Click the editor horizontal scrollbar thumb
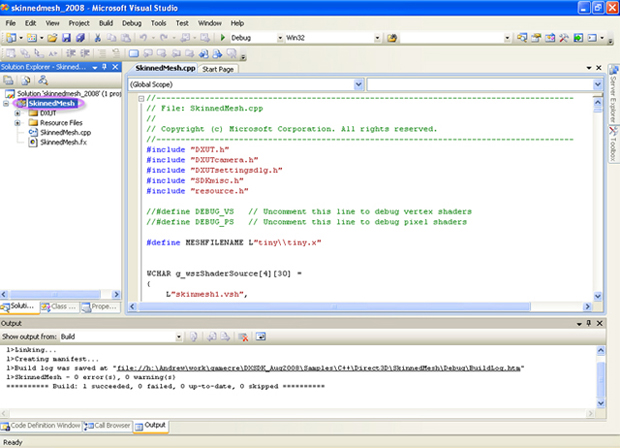The height and width of the screenshot is (448, 620). tap(334, 307)
